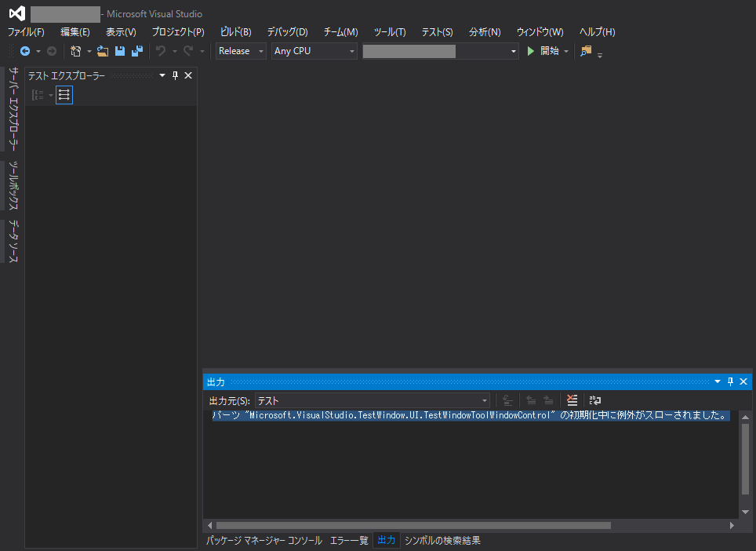Click the Go to Next Message icon
Screen dimensions: 756x551
tap(548, 400)
